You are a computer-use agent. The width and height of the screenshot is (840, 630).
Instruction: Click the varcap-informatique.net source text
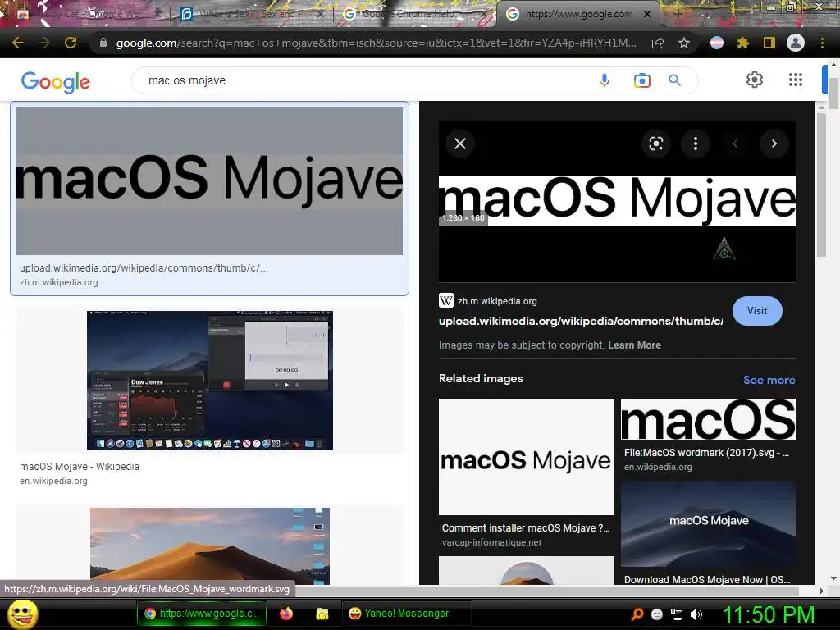(492, 542)
